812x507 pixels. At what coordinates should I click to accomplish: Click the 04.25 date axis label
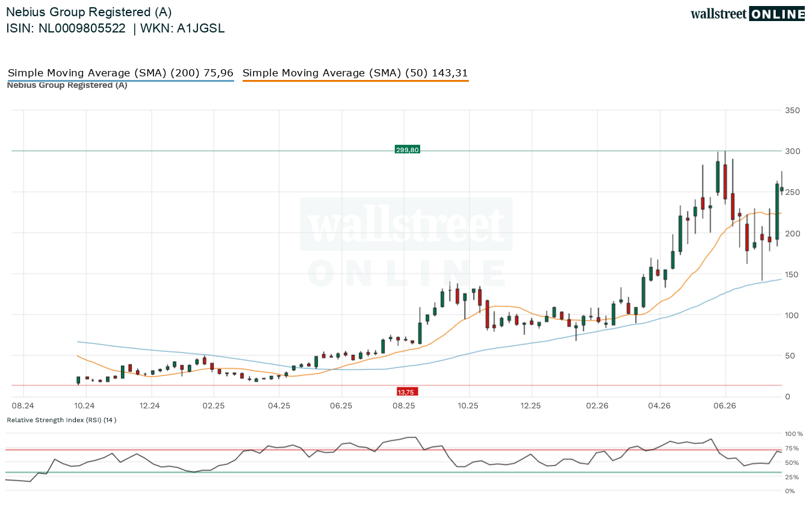point(279,406)
